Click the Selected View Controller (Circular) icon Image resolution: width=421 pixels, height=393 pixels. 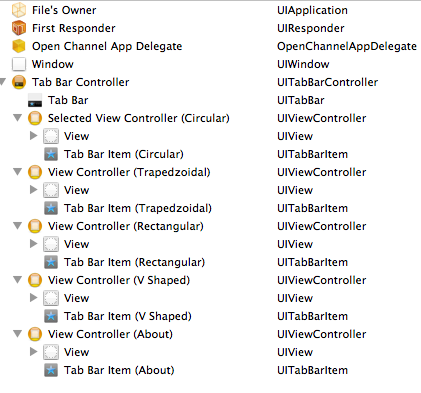coord(35,118)
